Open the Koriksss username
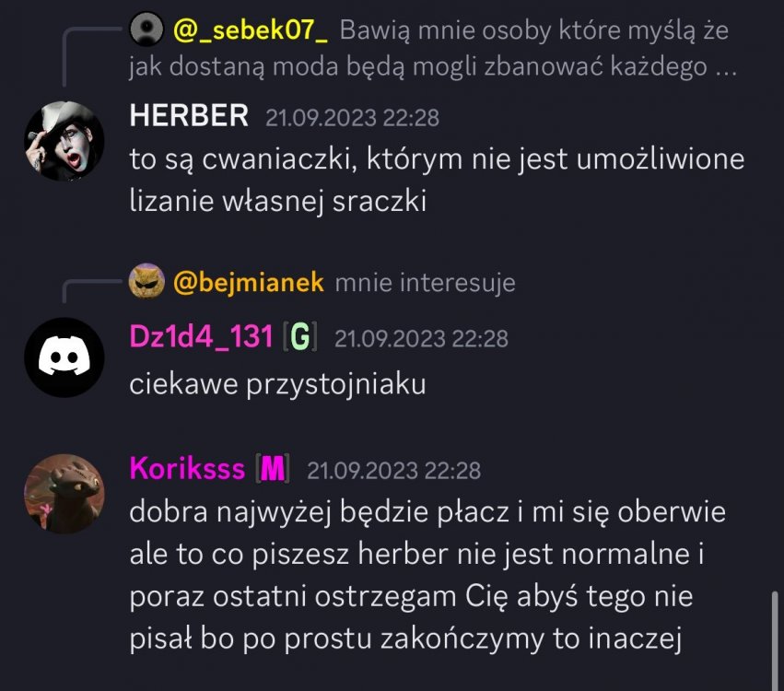 (188, 469)
